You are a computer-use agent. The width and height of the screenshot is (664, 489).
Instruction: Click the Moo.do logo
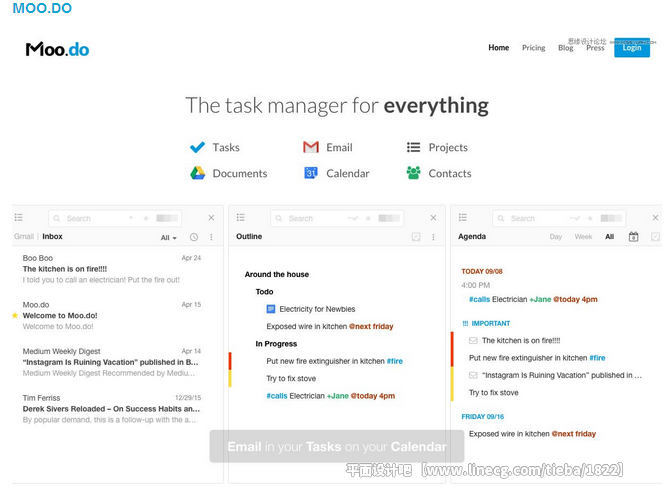(x=57, y=50)
